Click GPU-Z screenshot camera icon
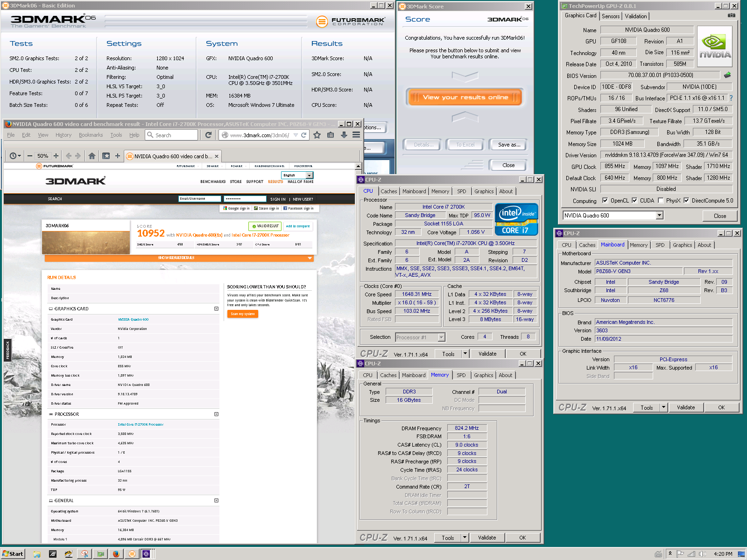Image resolution: width=747 pixels, height=560 pixels. (x=731, y=15)
